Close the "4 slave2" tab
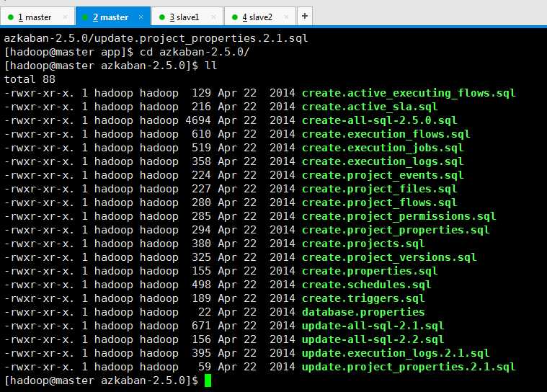This screenshot has height=392, width=547. click(x=286, y=17)
